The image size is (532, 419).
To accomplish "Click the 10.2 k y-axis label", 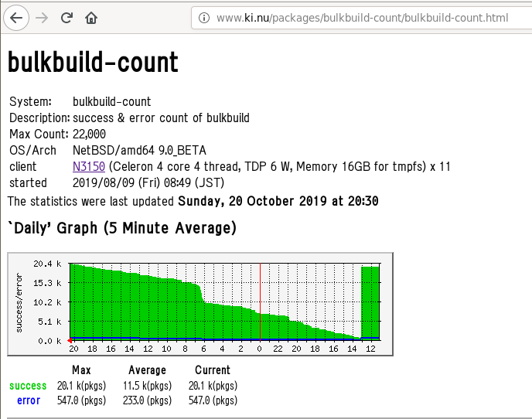I will 47,302.
